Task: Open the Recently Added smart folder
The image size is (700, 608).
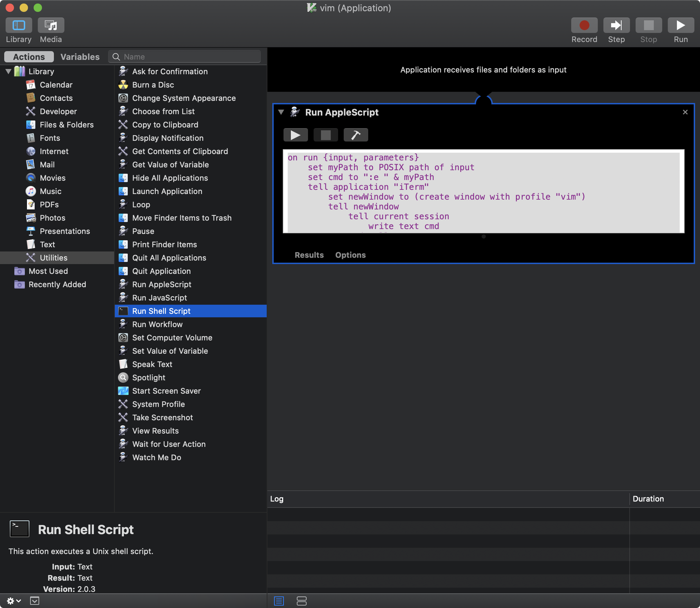Action: coord(57,284)
